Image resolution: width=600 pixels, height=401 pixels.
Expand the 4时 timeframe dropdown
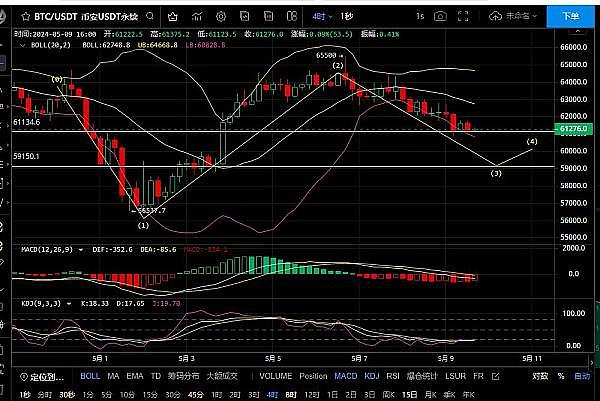[x=318, y=16]
